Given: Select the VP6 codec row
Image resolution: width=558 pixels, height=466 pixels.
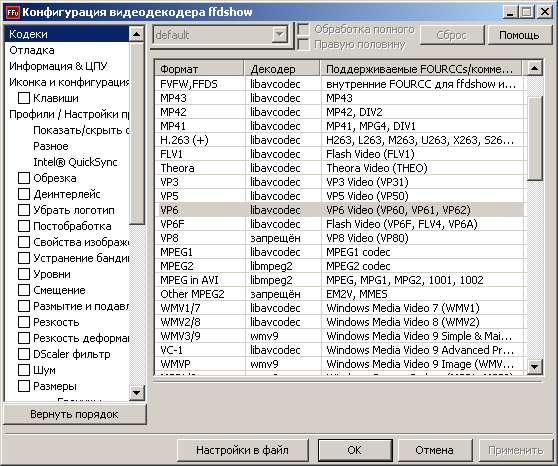Looking at the screenshot, I should pos(339,210).
